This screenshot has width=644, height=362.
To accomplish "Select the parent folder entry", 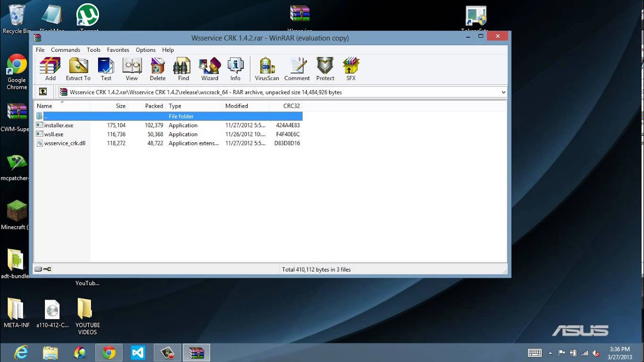I will 45,116.
